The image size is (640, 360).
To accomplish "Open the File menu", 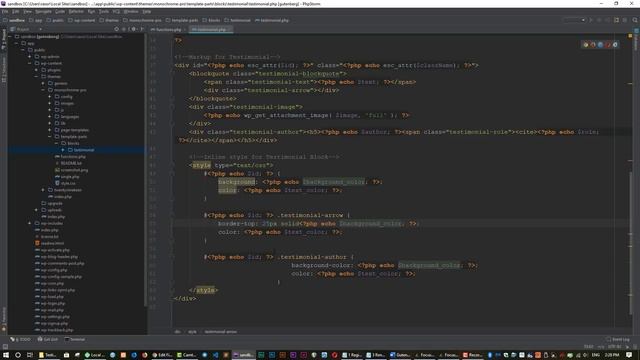I will [x=5, y=11].
